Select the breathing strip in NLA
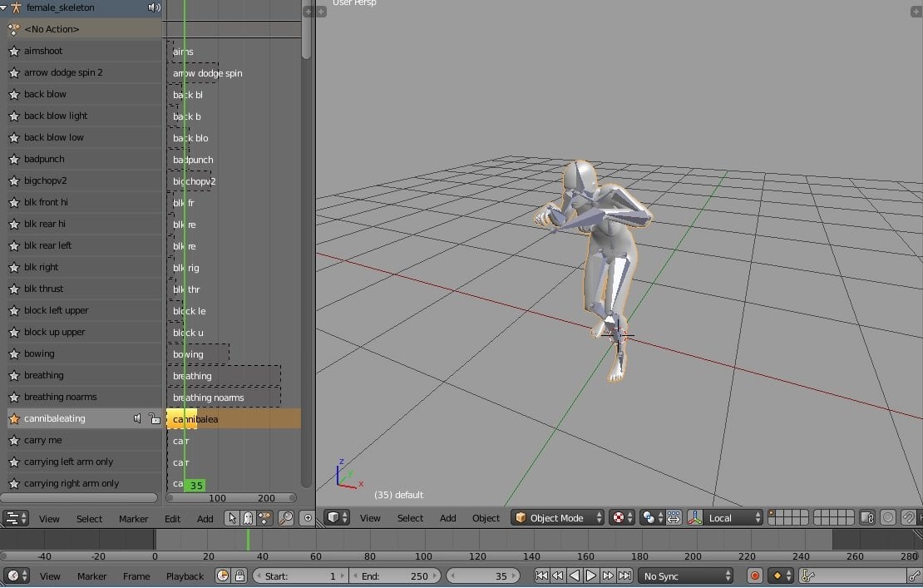This screenshot has width=923, height=588. point(224,376)
